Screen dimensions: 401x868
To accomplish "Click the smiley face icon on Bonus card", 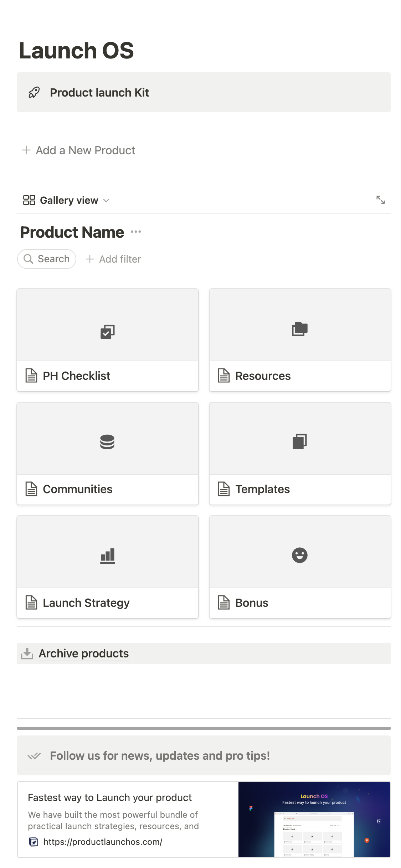I will coord(299,555).
